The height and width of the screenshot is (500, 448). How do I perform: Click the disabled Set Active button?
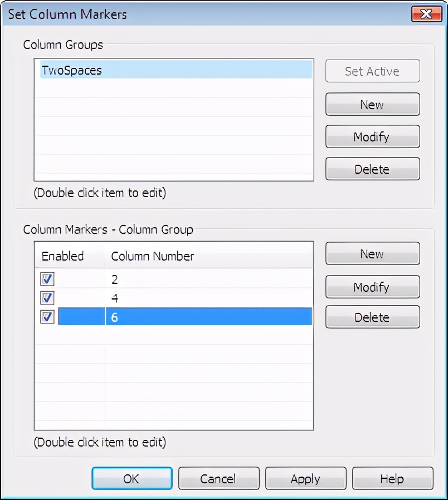pyautogui.click(x=372, y=71)
